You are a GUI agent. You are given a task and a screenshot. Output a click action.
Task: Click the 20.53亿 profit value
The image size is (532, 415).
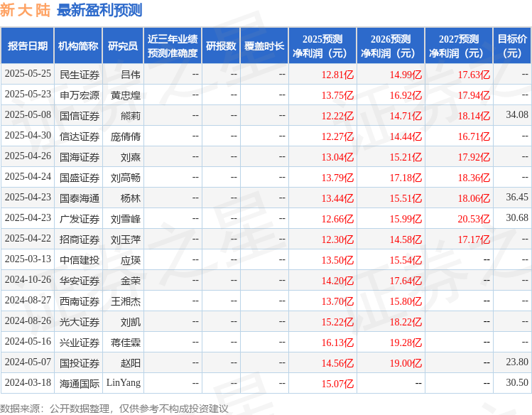pos(474,219)
